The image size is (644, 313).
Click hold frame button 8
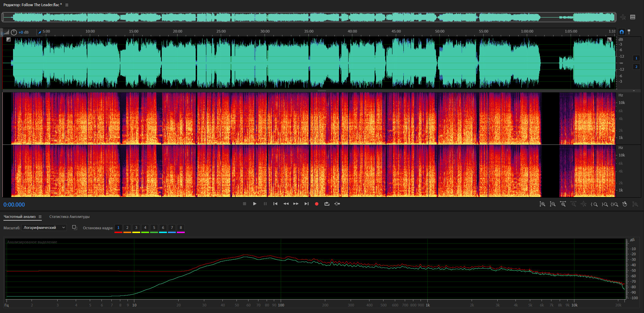pos(181,228)
